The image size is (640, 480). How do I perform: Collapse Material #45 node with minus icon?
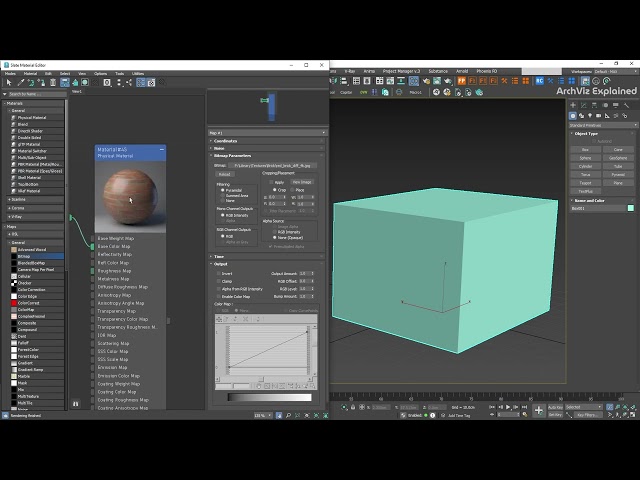point(162,150)
